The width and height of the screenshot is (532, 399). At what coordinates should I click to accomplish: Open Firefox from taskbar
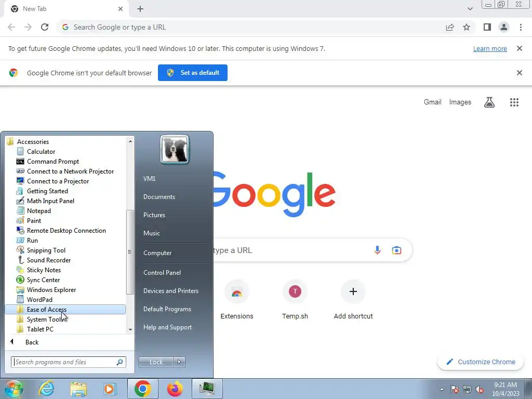(175, 389)
